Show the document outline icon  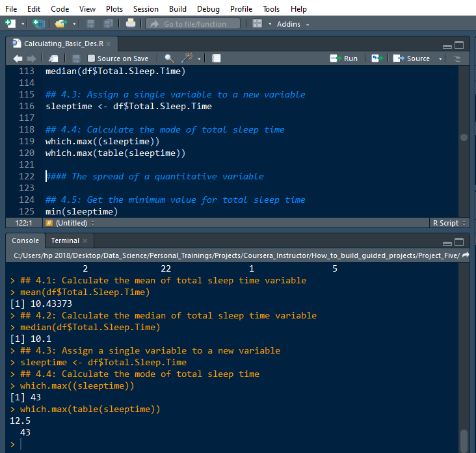coord(457,58)
